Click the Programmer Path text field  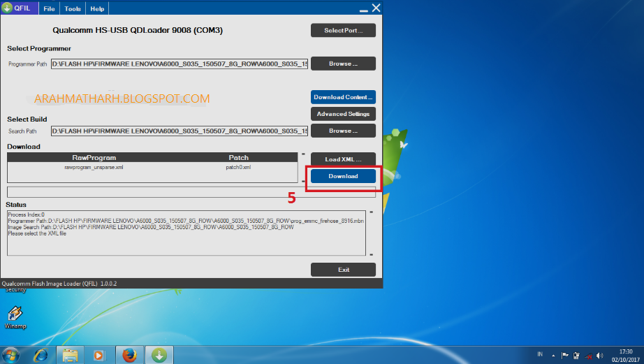179,64
